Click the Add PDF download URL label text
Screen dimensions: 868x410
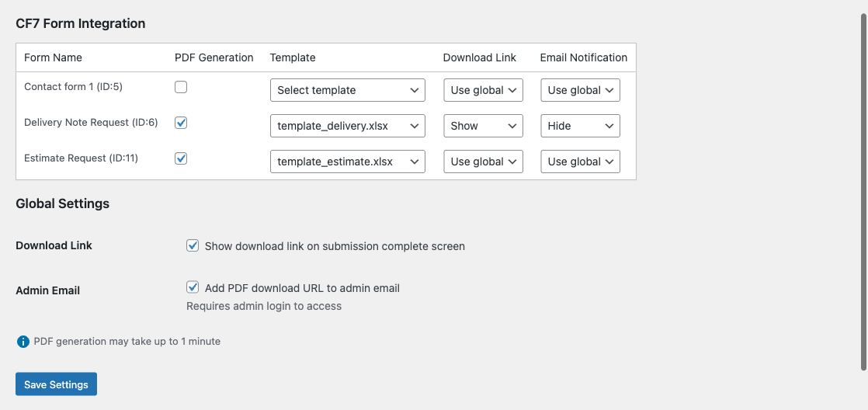coord(302,288)
